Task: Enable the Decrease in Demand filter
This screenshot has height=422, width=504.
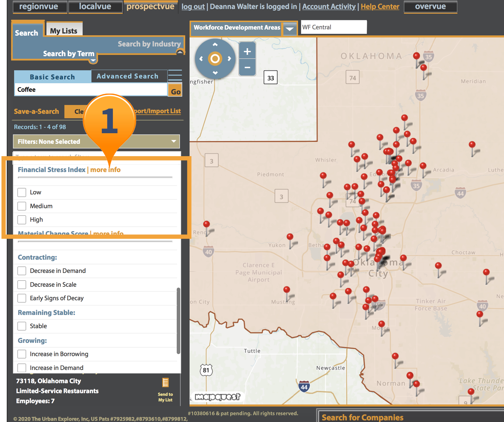Action: (x=22, y=271)
